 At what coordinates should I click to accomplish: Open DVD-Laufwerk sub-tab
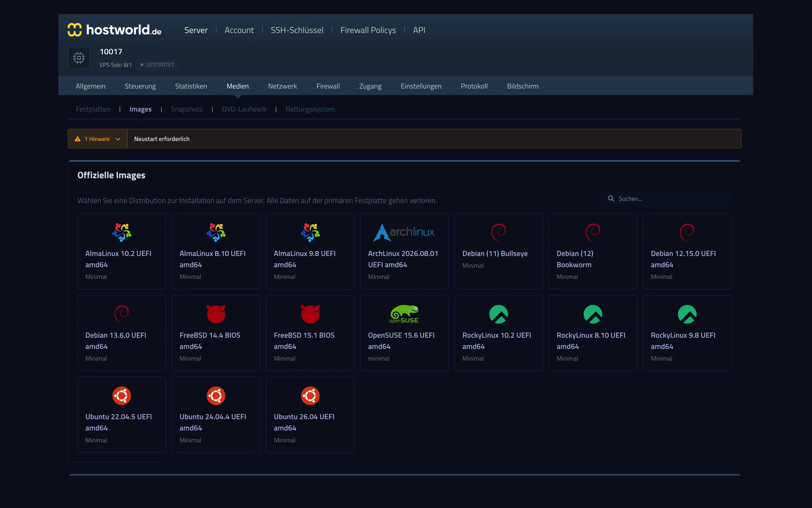click(244, 109)
